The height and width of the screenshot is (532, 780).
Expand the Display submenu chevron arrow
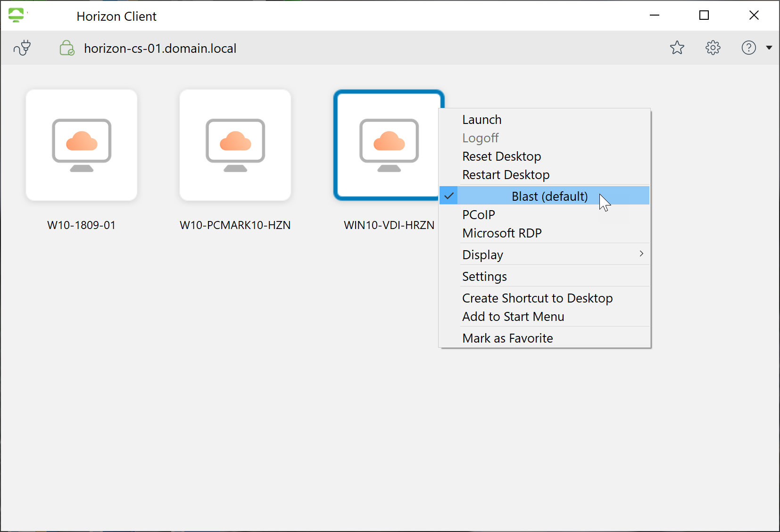tap(640, 254)
